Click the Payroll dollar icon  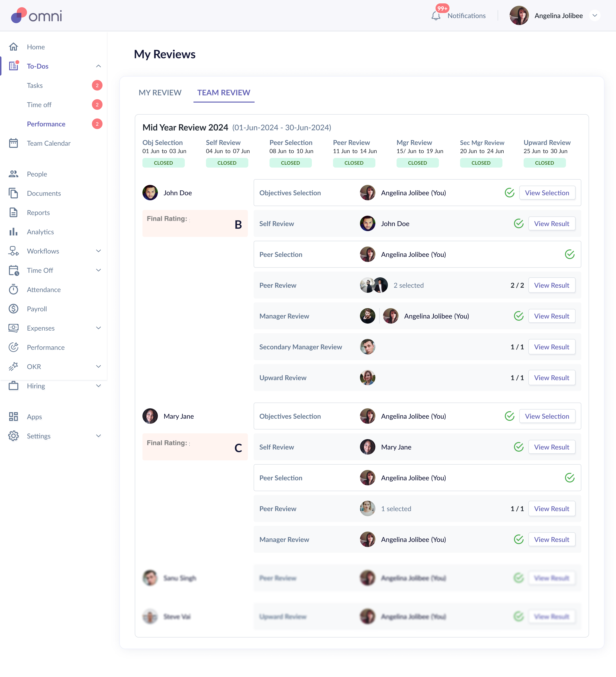tap(13, 309)
